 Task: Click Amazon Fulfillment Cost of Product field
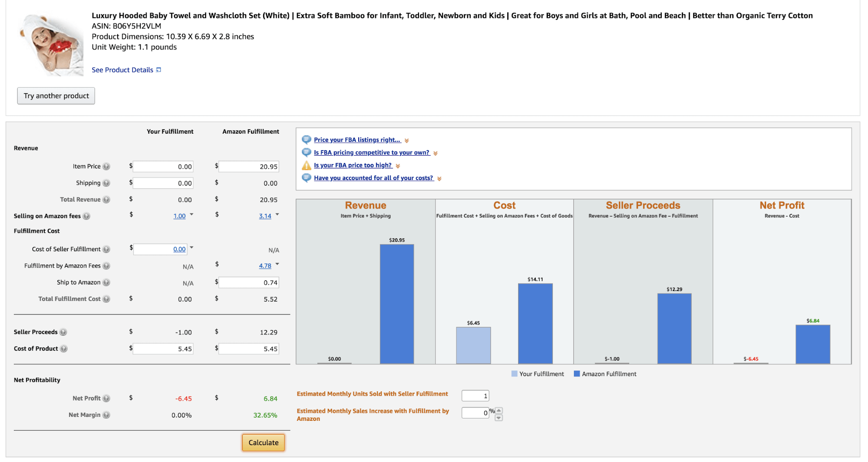(249, 349)
